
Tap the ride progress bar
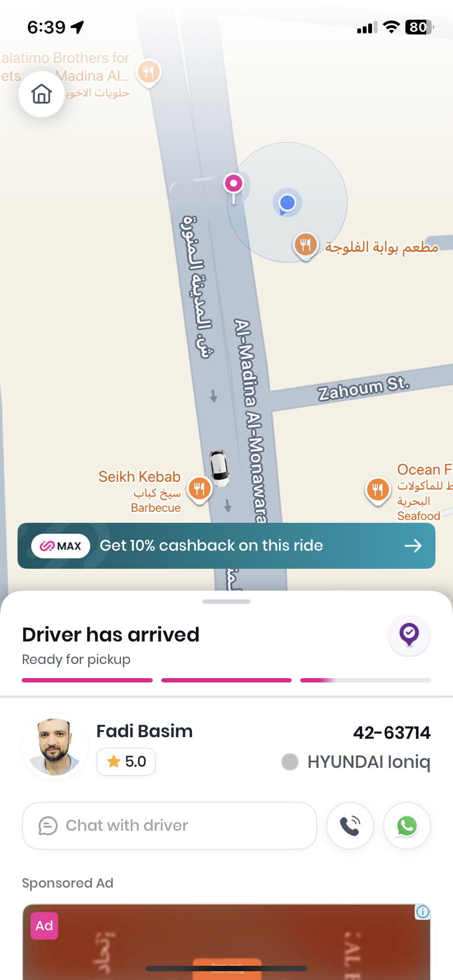point(226,680)
